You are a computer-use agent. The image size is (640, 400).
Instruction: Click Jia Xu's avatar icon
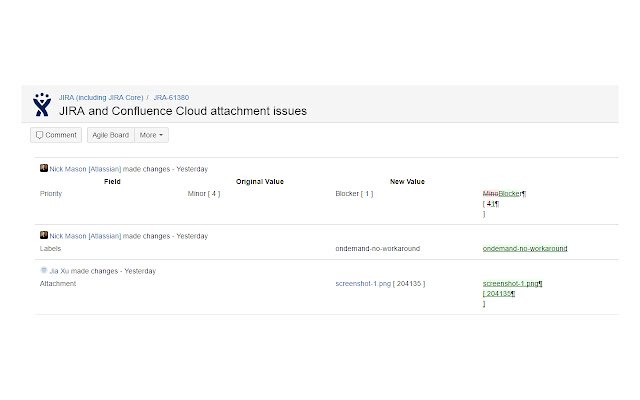pyautogui.click(x=44, y=270)
